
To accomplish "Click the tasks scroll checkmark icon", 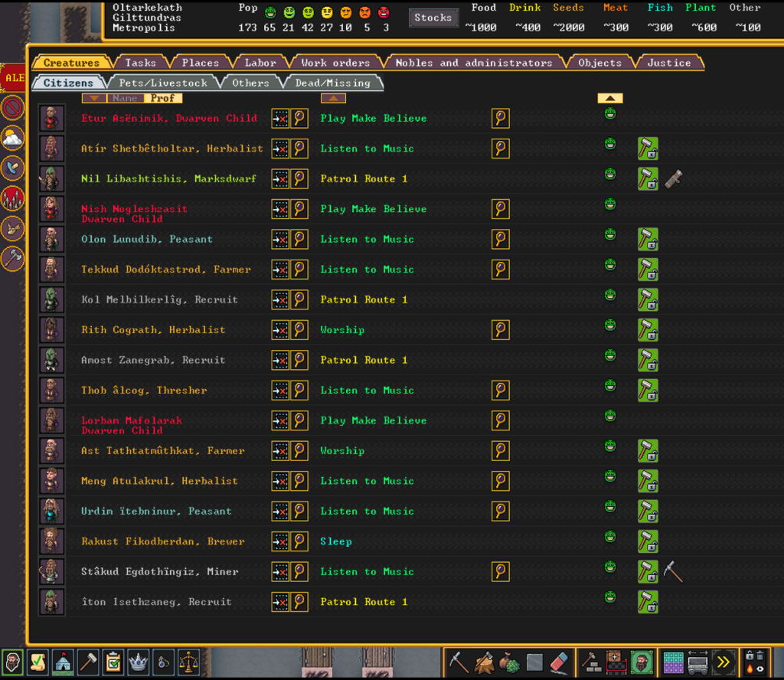I will pyautogui.click(x=38, y=662).
